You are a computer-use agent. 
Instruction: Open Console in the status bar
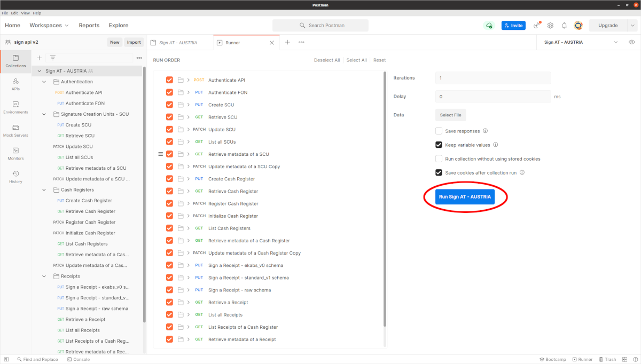[78, 359]
